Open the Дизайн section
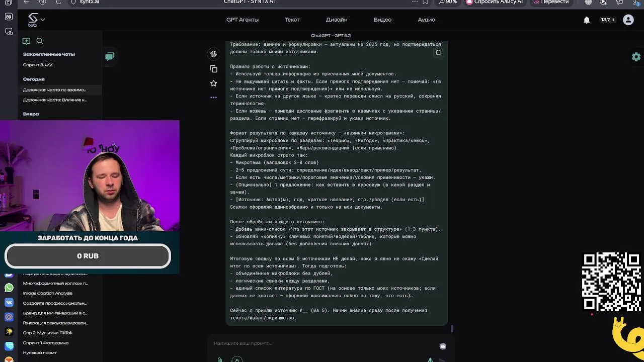 337,20
